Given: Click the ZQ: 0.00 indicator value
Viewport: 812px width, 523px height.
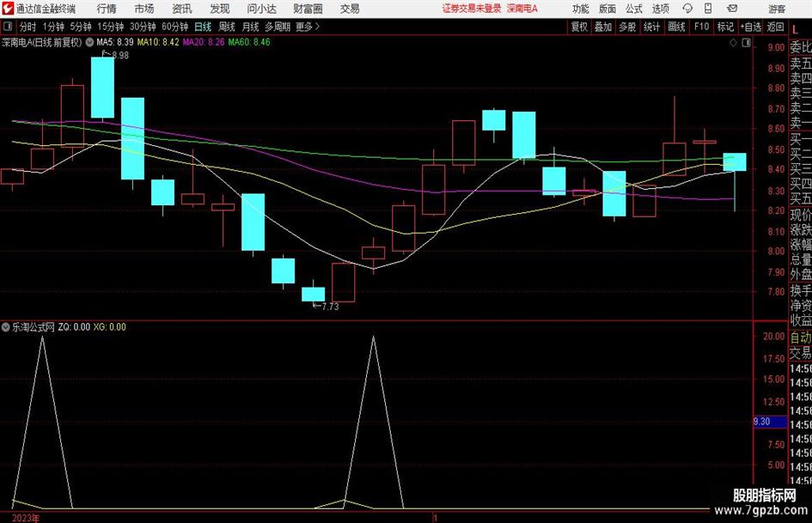Looking at the screenshot, I should tap(74, 326).
